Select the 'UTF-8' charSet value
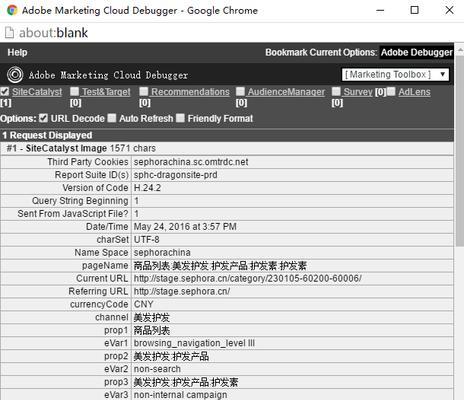The width and height of the screenshot is (464, 400). tap(146, 240)
